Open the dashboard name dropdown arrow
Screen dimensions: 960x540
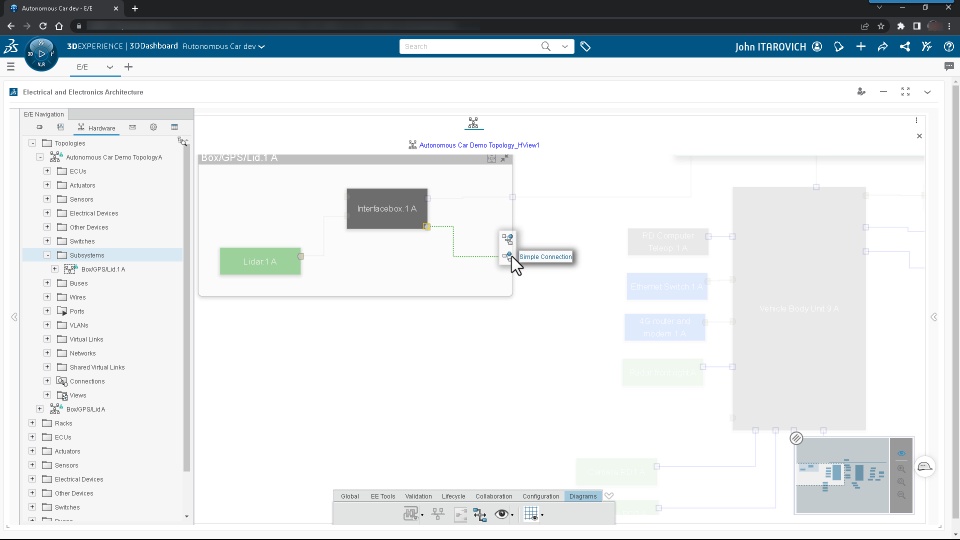point(261,47)
